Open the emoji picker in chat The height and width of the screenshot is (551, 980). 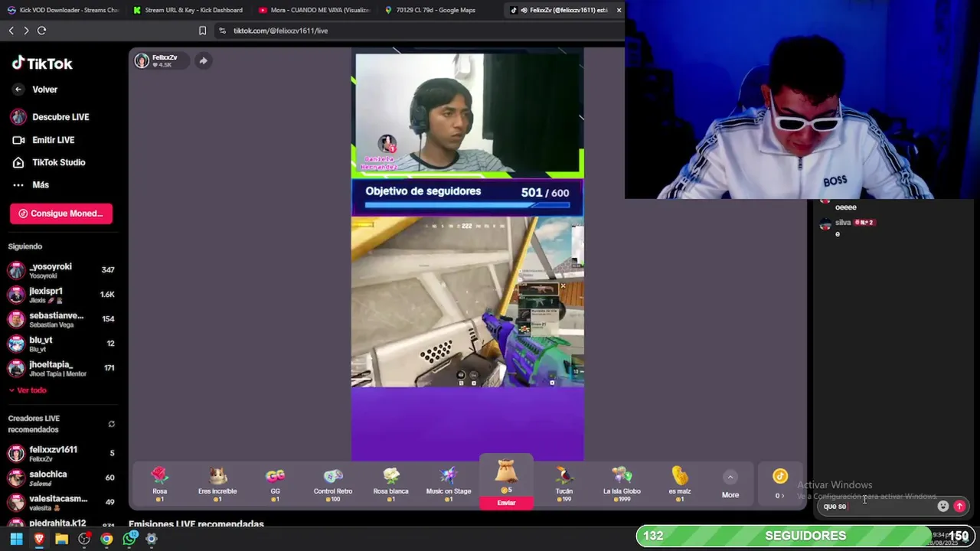pos(943,506)
